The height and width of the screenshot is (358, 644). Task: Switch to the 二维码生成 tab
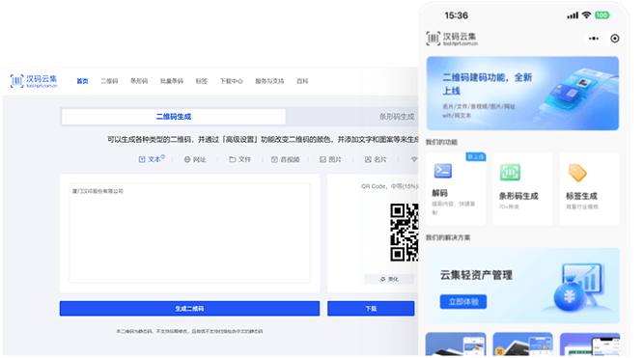click(x=174, y=117)
